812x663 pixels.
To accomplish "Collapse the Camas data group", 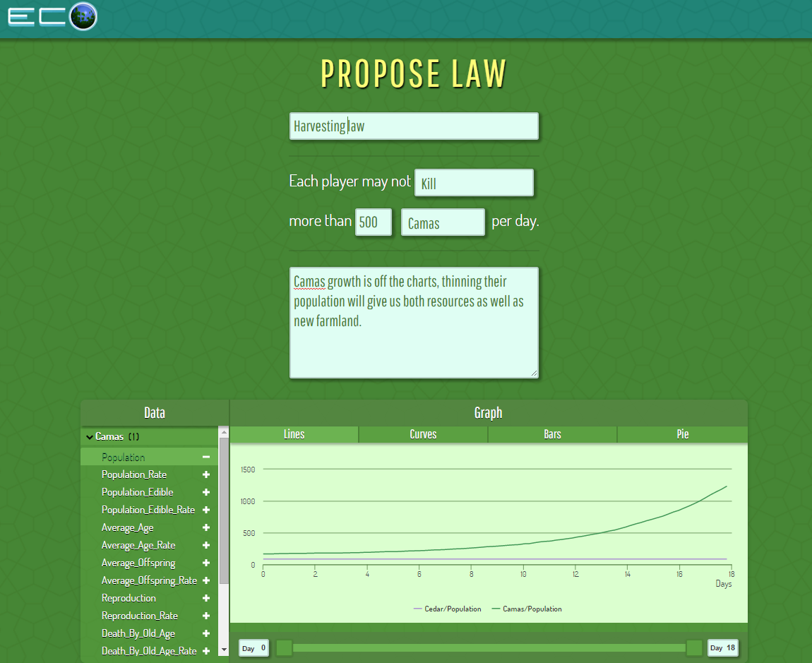I will 90,437.
